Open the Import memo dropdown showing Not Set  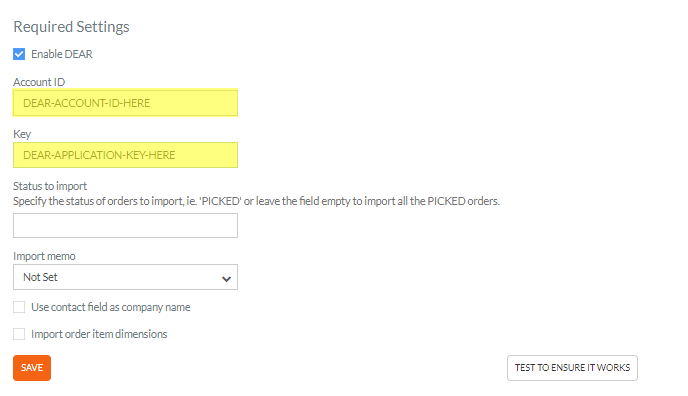coord(125,277)
